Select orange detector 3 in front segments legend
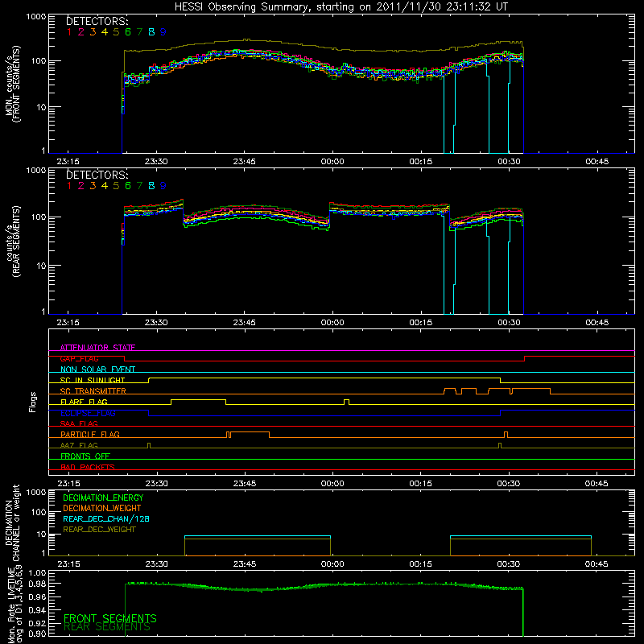 (x=93, y=32)
